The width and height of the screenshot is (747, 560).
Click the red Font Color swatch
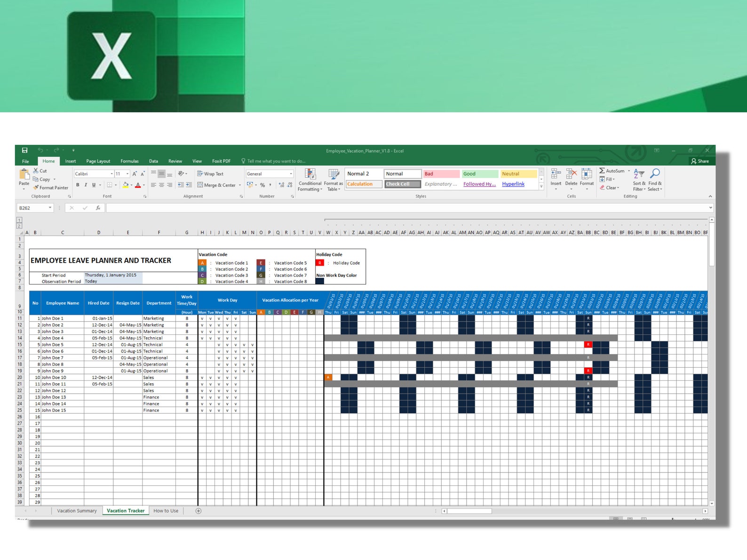click(x=138, y=185)
